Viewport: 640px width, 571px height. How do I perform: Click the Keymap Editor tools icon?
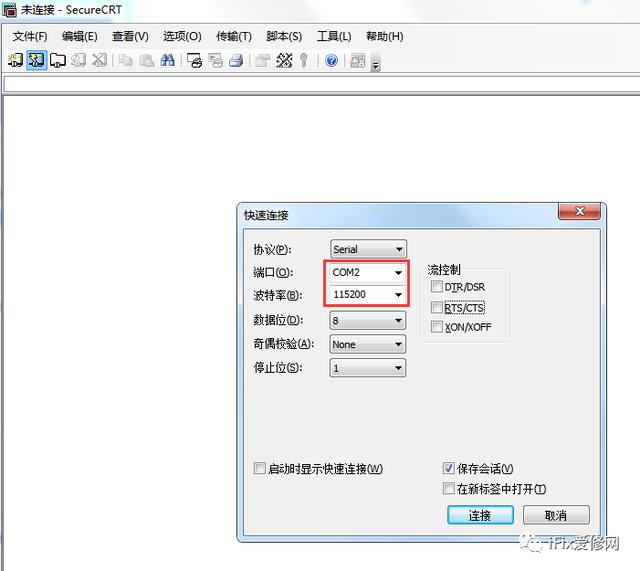click(284, 60)
